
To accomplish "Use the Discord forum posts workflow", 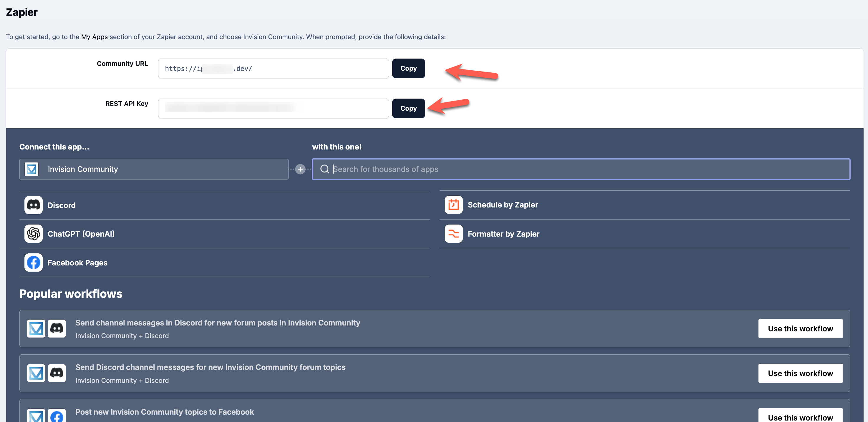I will point(800,329).
